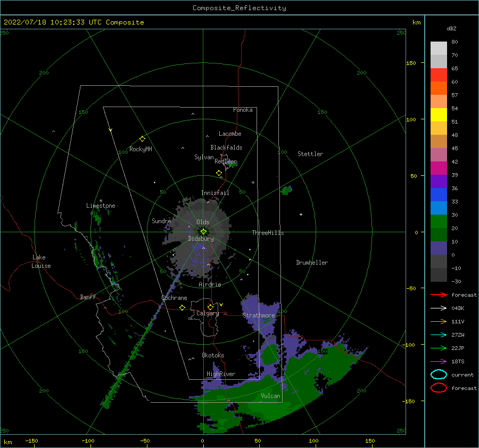Click the yellow diamond marker below RedDeer
The height and width of the screenshot is (448, 479).
(x=219, y=173)
